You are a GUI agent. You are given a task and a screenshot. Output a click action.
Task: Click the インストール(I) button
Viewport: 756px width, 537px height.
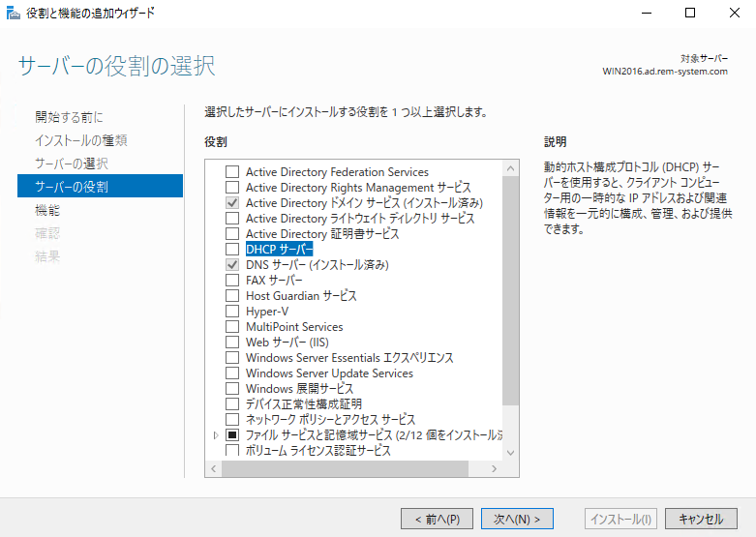tap(621, 519)
